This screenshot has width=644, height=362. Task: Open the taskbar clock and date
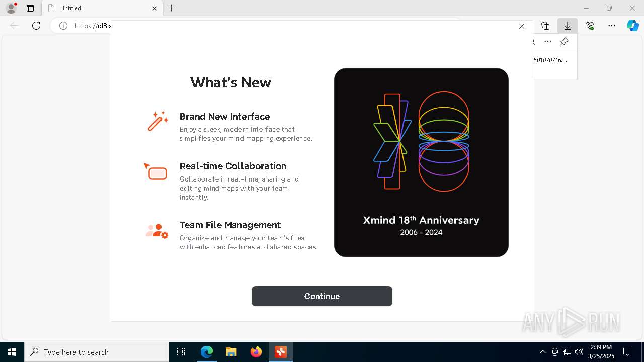(x=601, y=352)
